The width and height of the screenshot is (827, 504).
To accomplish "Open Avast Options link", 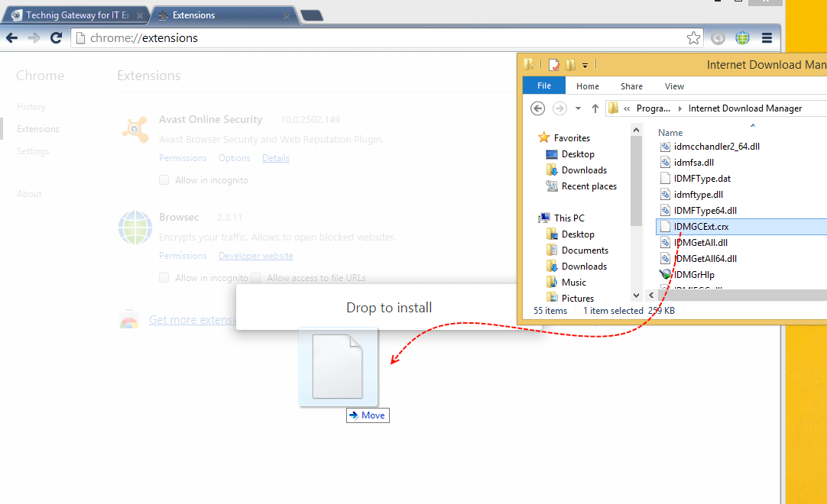I will coord(234,158).
